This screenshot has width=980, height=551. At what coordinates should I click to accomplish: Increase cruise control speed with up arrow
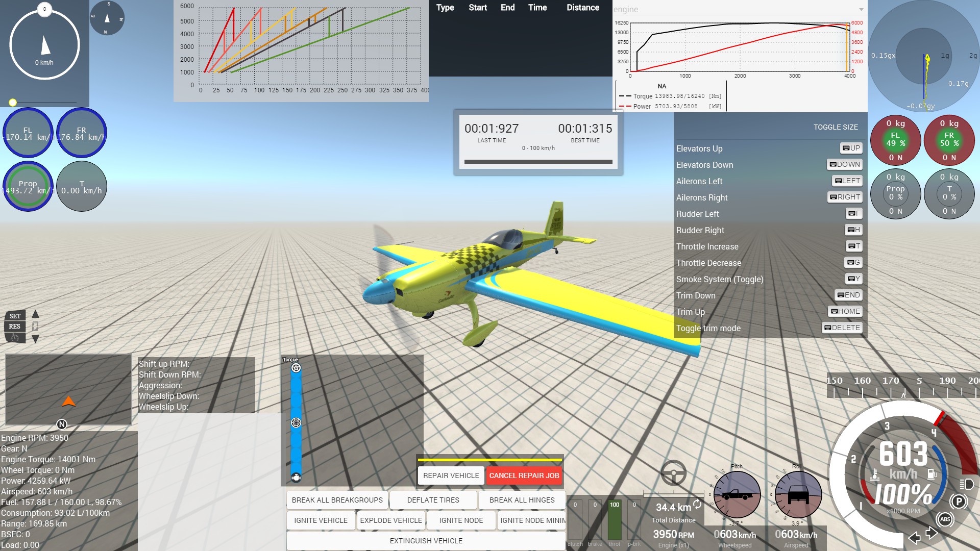coord(35,314)
